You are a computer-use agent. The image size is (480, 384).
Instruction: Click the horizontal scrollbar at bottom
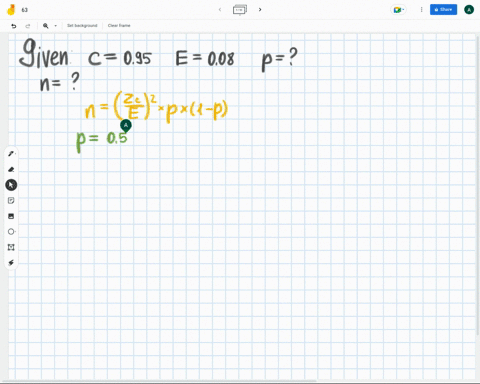[158, 381]
